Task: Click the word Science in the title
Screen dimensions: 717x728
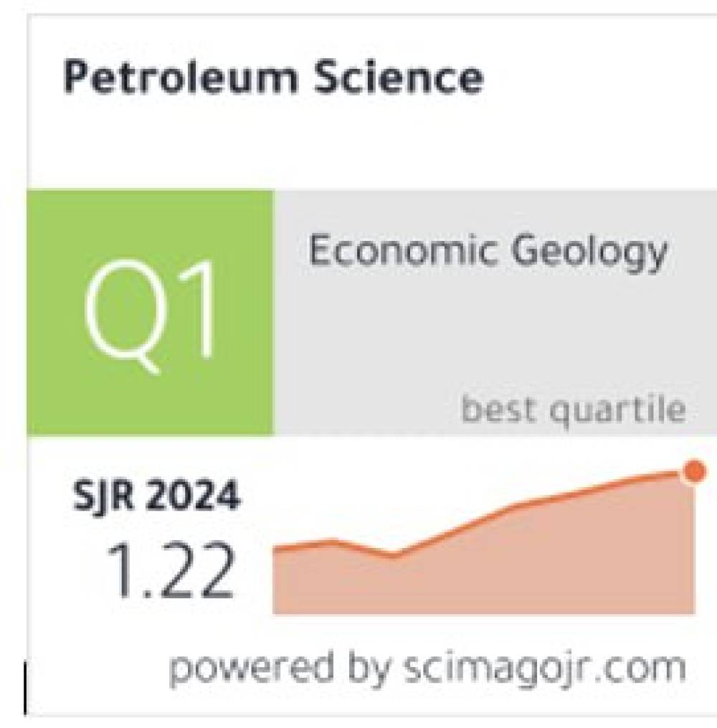Action: click(394, 78)
